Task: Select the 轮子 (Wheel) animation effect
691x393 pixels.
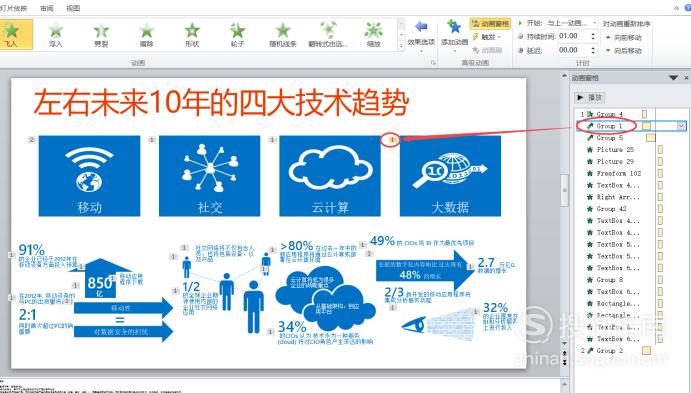Action: point(237,34)
